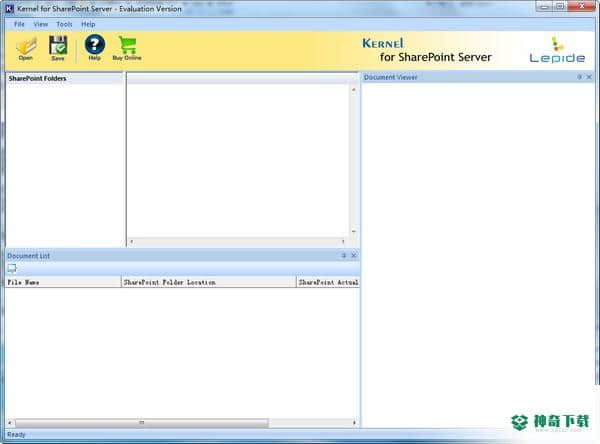The image size is (600, 444).
Task: Maximize the Kernel for SharePoint window
Action: pos(560,6)
